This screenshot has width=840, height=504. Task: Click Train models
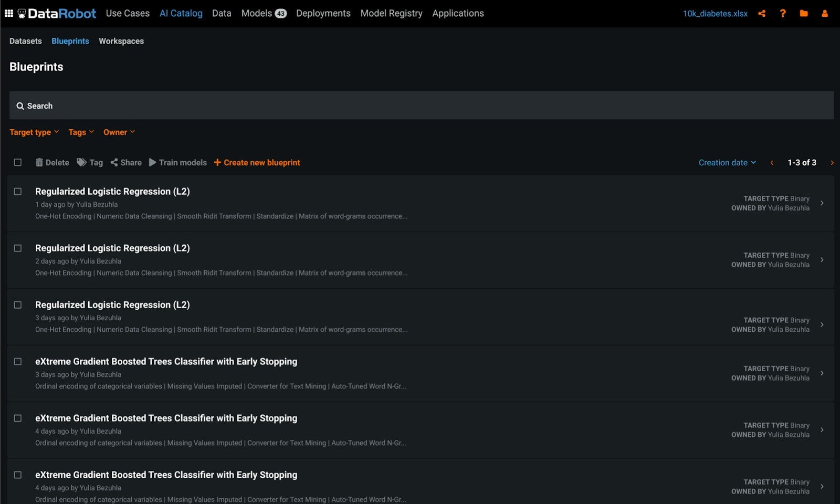(178, 163)
